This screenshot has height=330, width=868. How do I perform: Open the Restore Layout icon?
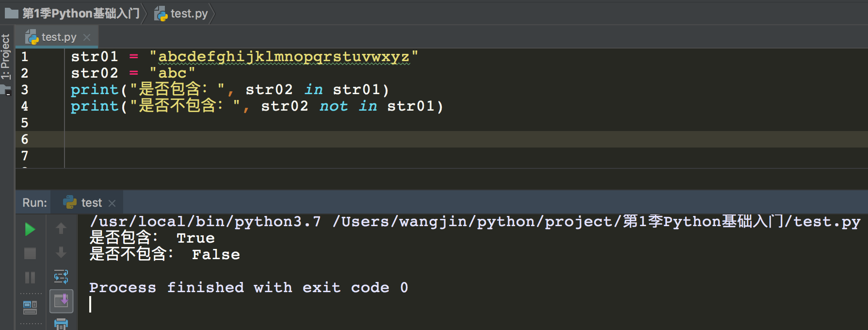[x=30, y=307]
